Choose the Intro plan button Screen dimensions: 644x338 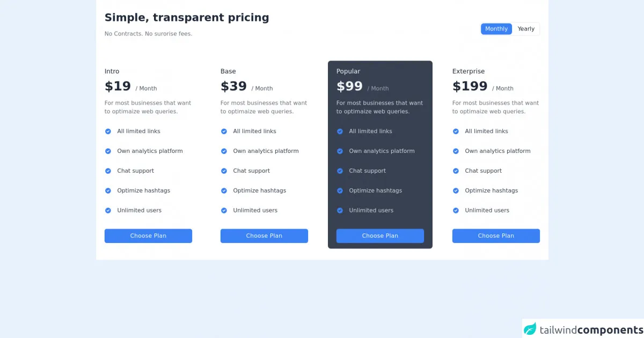coord(148,236)
